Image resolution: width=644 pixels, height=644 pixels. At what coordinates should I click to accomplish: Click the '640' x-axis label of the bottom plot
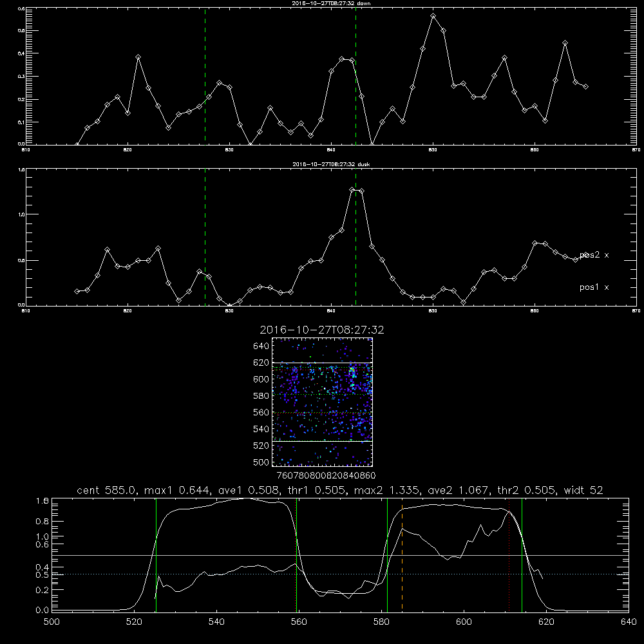tap(629, 622)
